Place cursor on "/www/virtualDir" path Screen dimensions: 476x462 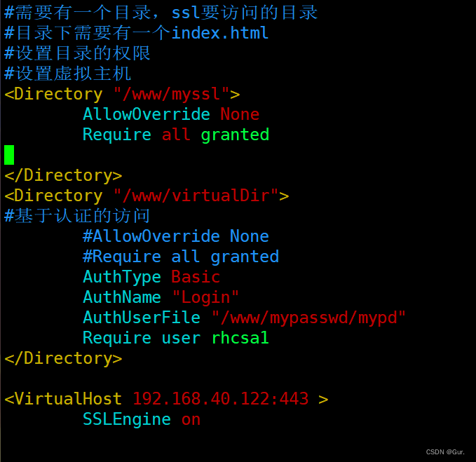coord(196,196)
